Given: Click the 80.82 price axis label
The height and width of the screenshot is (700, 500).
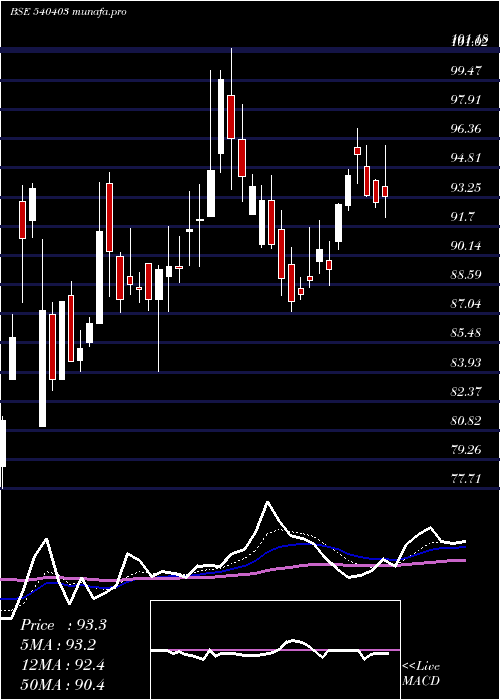Looking at the screenshot, I should point(466,420).
